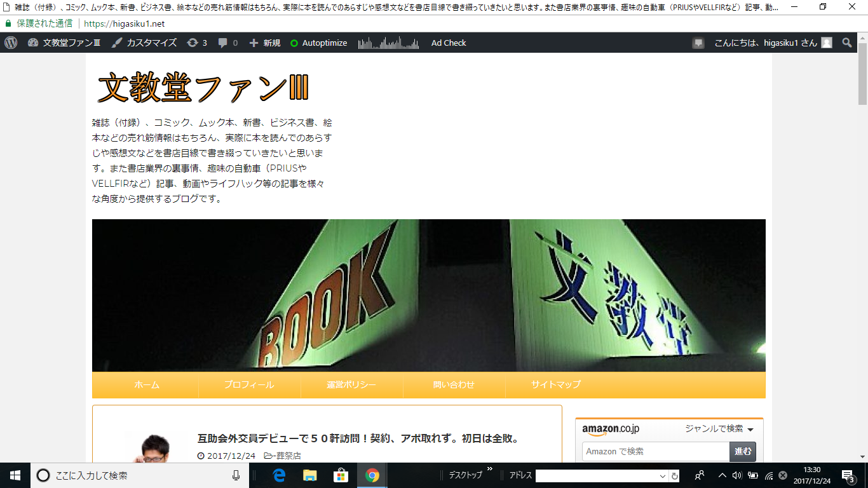The height and width of the screenshot is (488, 868).
Task: Open the Action Center notifications icon
Action: [848, 475]
